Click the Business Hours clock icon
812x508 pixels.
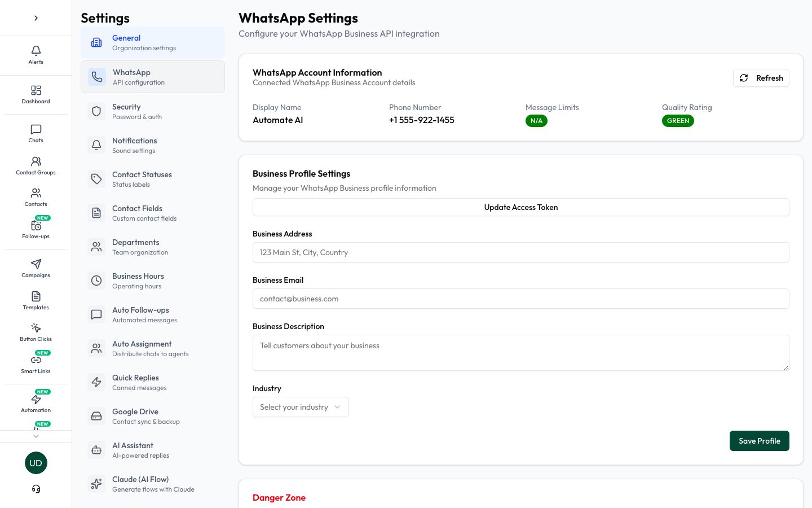pyautogui.click(x=96, y=281)
